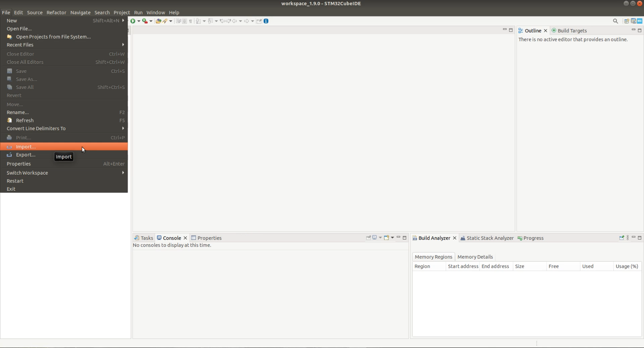Switch to the blue MX perspective
Viewport: 644px width, 348px height.
(640, 21)
